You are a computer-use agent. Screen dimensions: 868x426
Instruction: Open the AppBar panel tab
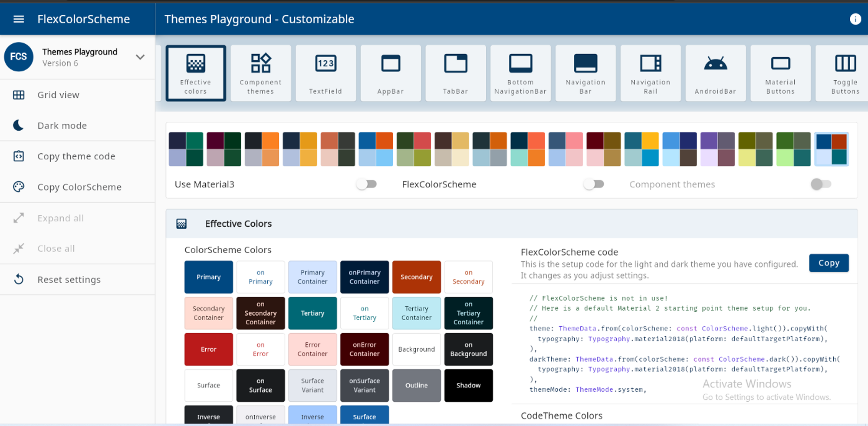tap(391, 73)
